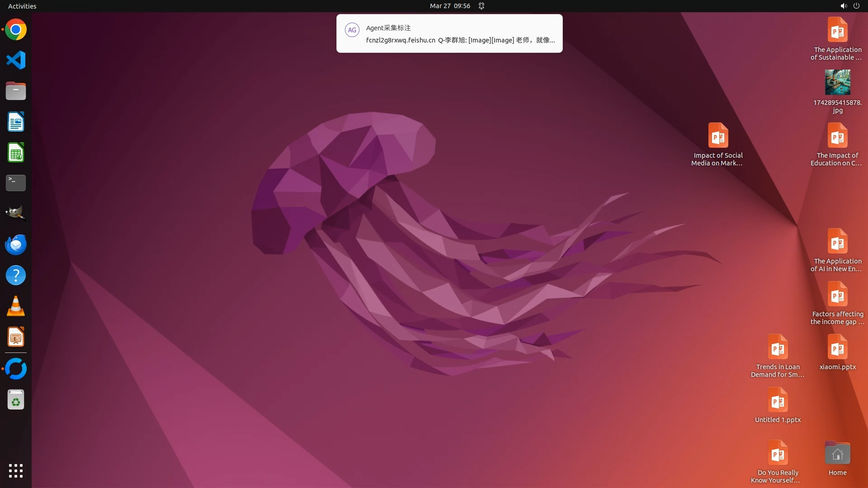Open the Files manager icon
The image size is (868, 488).
[16, 91]
